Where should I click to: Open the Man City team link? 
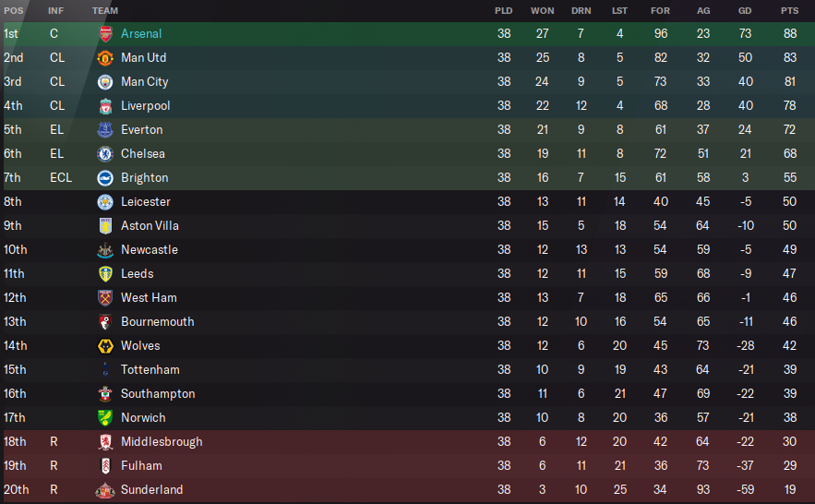pos(144,82)
